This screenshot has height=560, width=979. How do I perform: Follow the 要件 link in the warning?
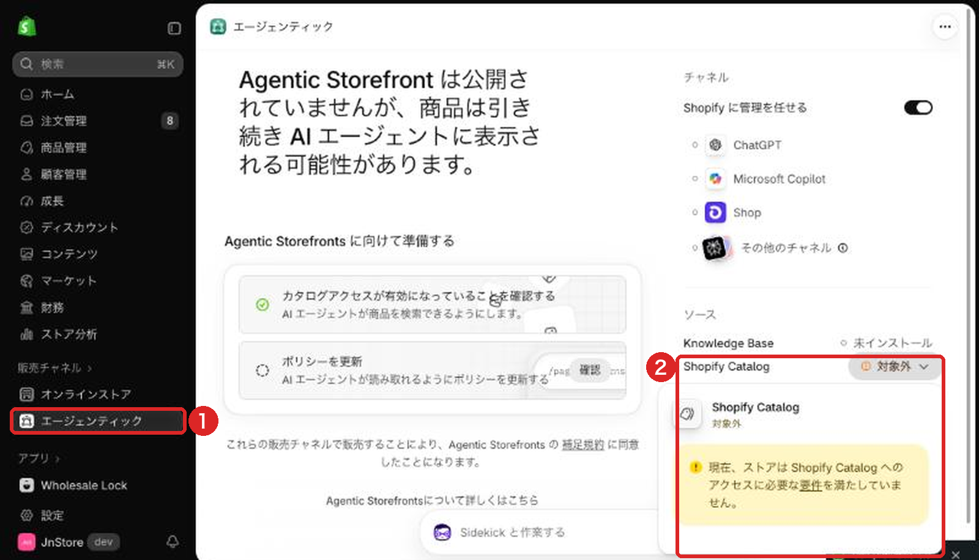[x=811, y=485]
